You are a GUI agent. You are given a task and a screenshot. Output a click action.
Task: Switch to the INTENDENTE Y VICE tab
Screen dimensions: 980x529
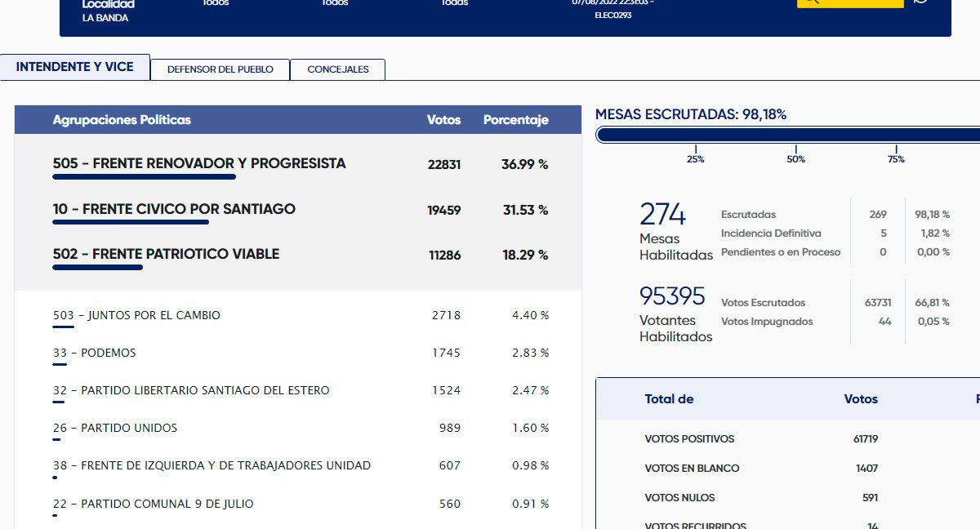[74, 67]
